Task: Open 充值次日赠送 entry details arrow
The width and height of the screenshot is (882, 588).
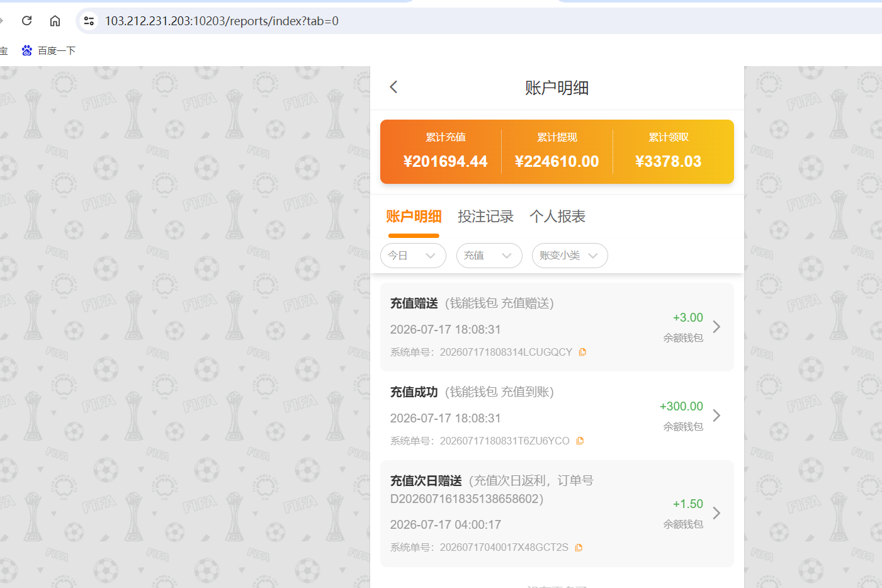Action: coord(716,513)
